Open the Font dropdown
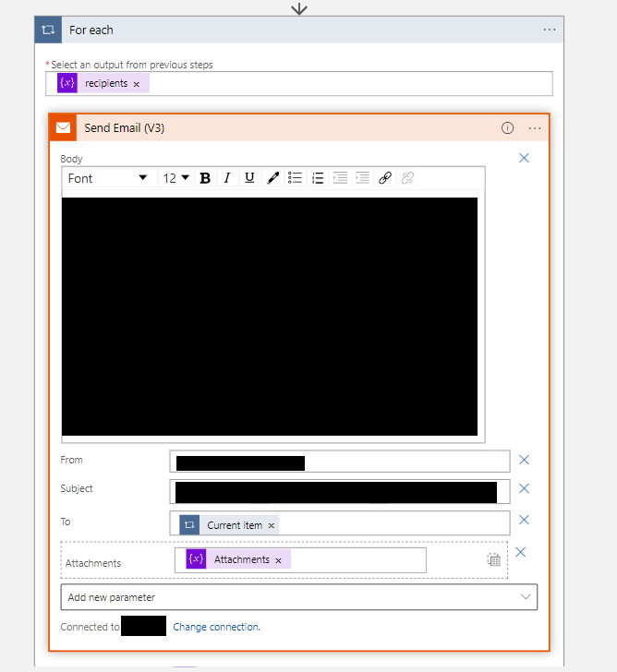The image size is (617, 672). 108,178
